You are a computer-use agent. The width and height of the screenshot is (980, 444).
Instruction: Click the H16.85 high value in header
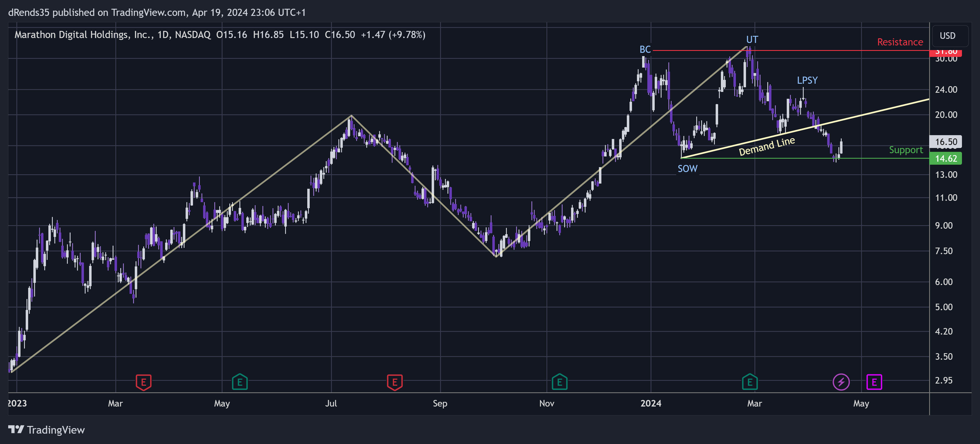click(268, 35)
